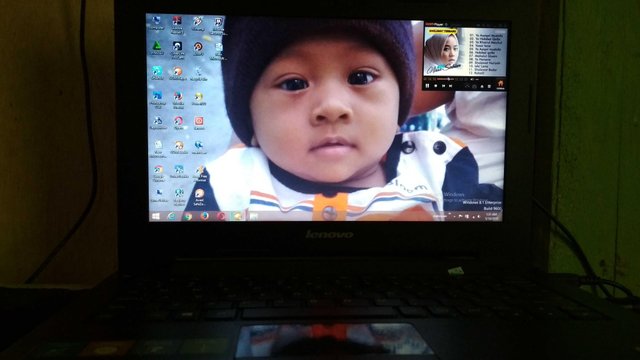Screen dimensions: 640x360
Task: Open the Windows Start button
Action: (x=156, y=216)
